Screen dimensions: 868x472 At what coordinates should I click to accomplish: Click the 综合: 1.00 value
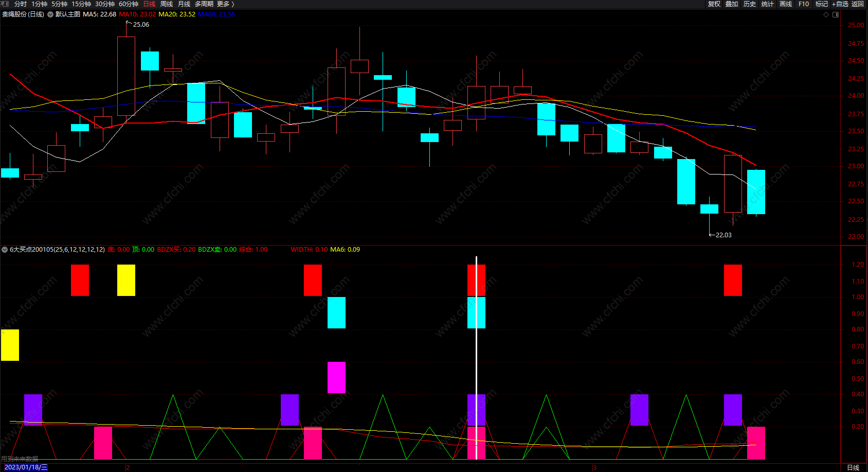(x=254, y=250)
